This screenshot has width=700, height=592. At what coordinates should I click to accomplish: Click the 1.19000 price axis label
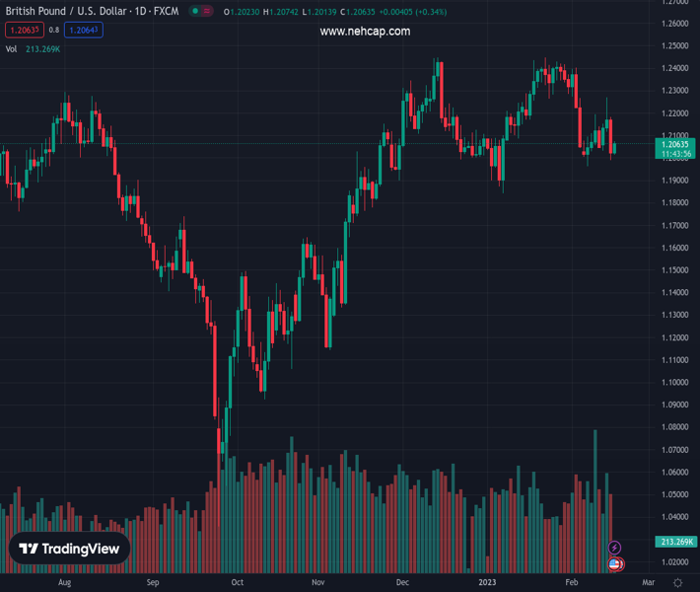[x=675, y=180]
